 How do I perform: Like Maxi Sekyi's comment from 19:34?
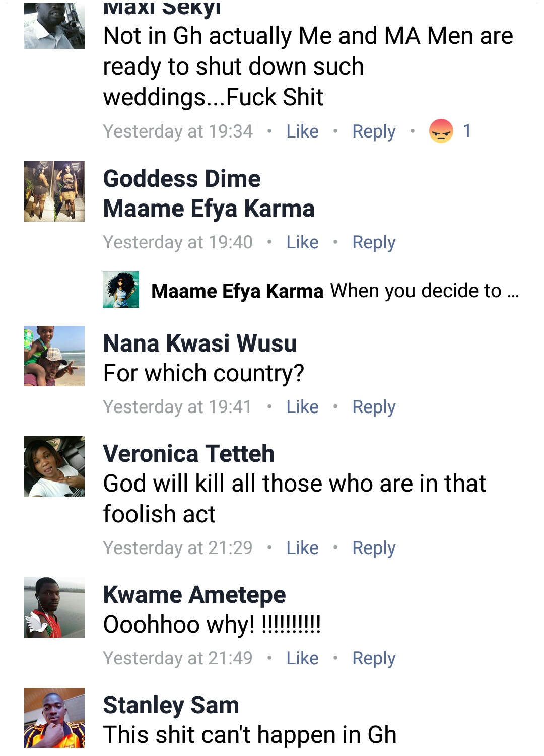[x=302, y=131]
